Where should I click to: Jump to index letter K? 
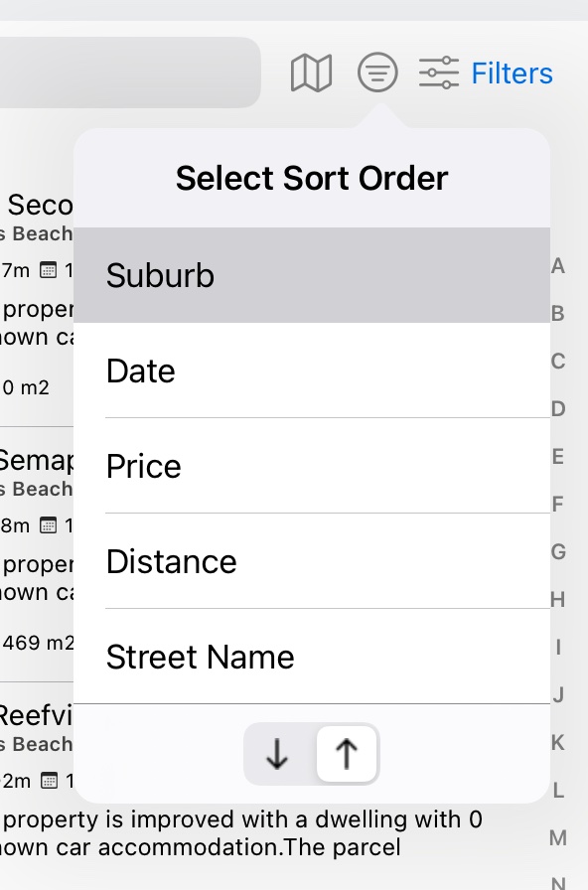[x=558, y=742]
